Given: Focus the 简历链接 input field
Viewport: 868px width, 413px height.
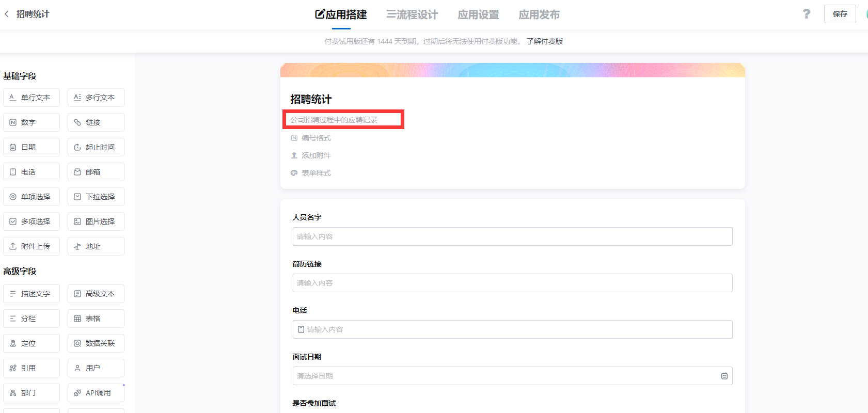Looking at the screenshot, I should tap(513, 283).
